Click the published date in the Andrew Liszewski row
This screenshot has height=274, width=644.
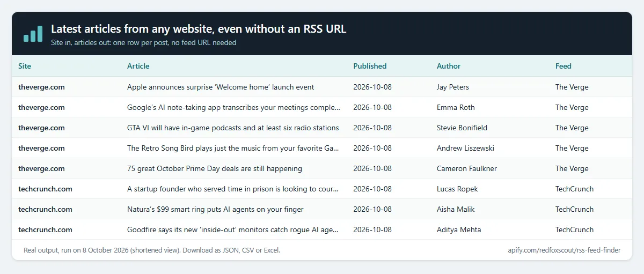click(x=372, y=148)
